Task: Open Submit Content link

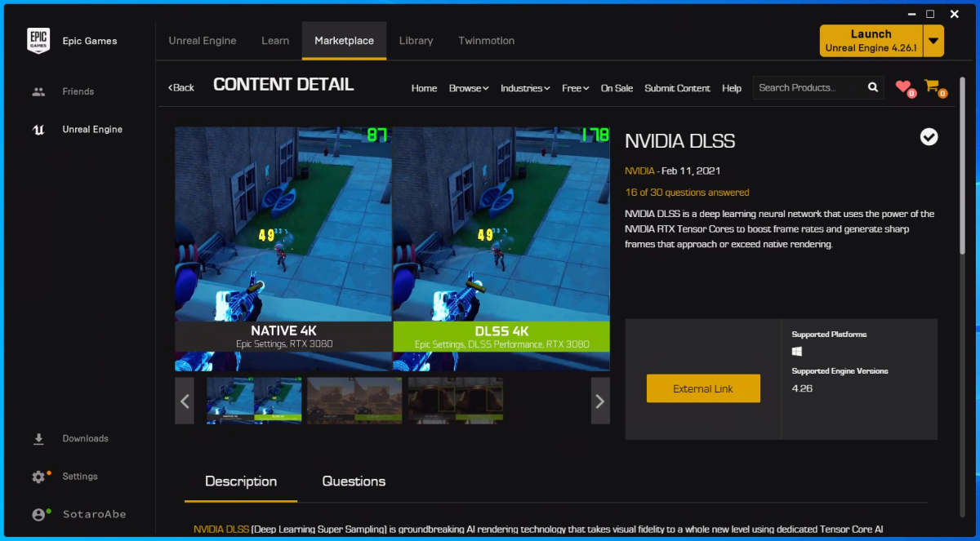Action: [x=678, y=88]
